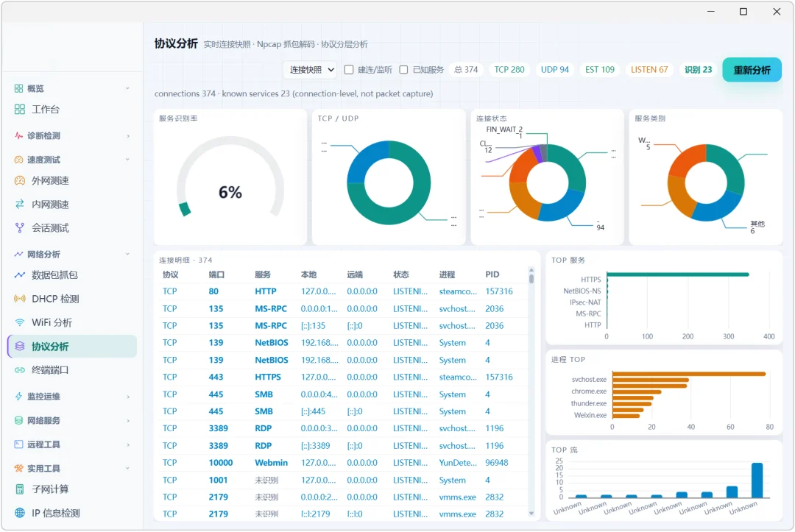Maximize the application window

[743, 12]
